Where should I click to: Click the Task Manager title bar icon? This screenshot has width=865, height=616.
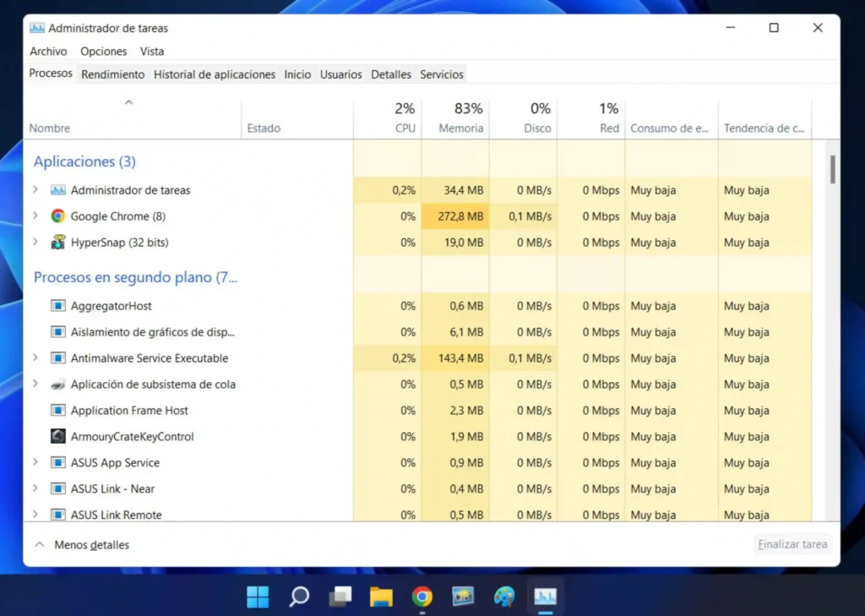37,28
